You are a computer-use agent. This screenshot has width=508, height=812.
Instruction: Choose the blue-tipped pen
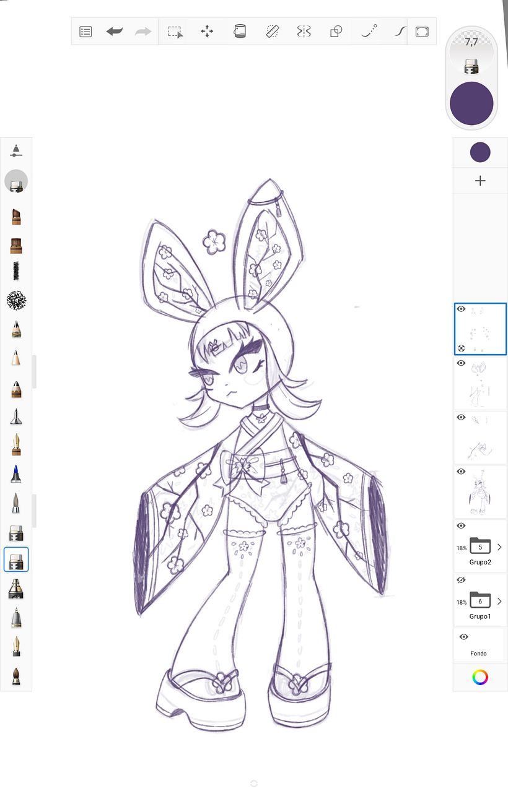click(16, 474)
